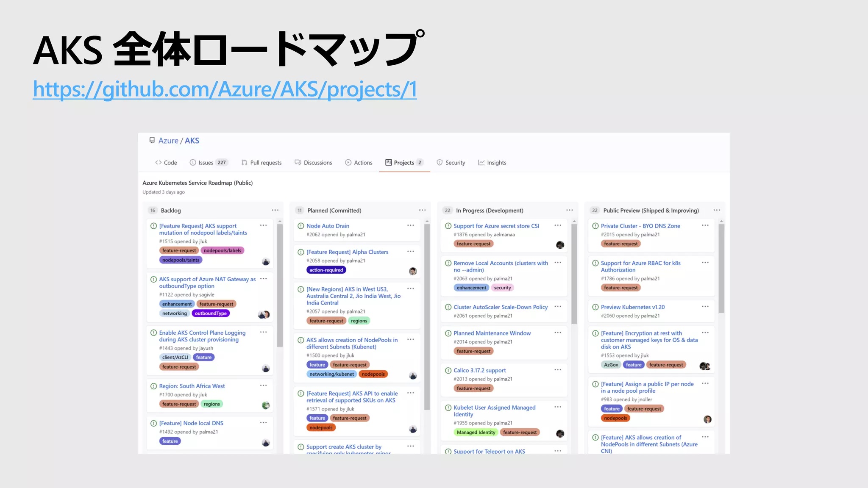The width and height of the screenshot is (868, 488).
Task: Click assignee avatar on Region: South Africa West card
Action: pyautogui.click(x=266, y=405)
